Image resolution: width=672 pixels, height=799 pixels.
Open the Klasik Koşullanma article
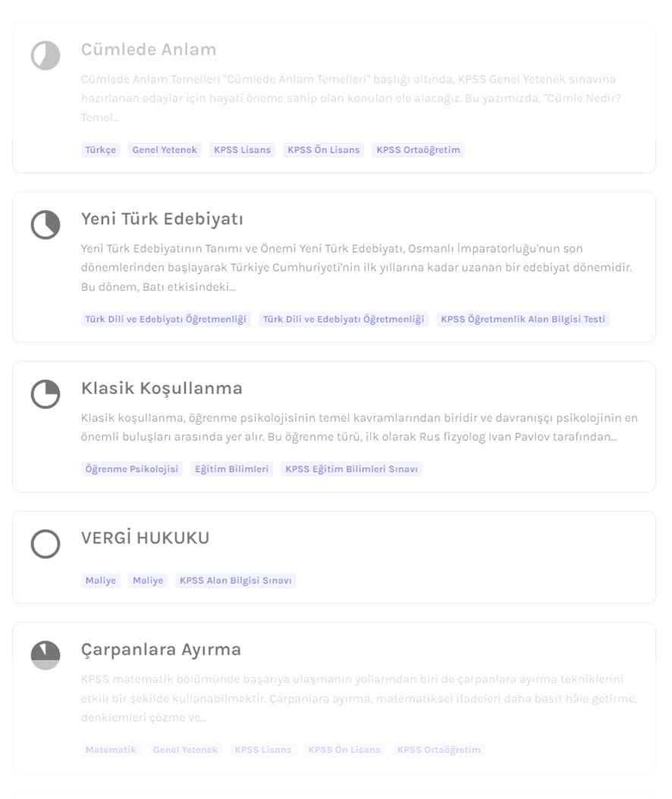(162, 388)
